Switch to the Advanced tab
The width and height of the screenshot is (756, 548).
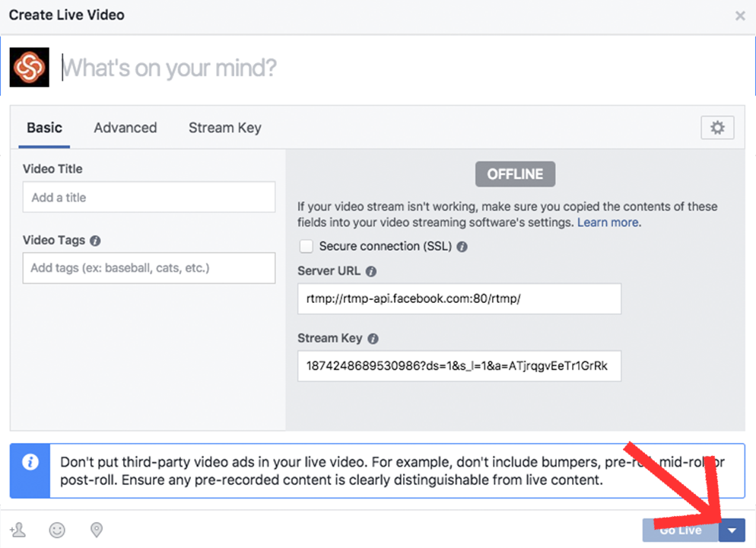(125, 128)
